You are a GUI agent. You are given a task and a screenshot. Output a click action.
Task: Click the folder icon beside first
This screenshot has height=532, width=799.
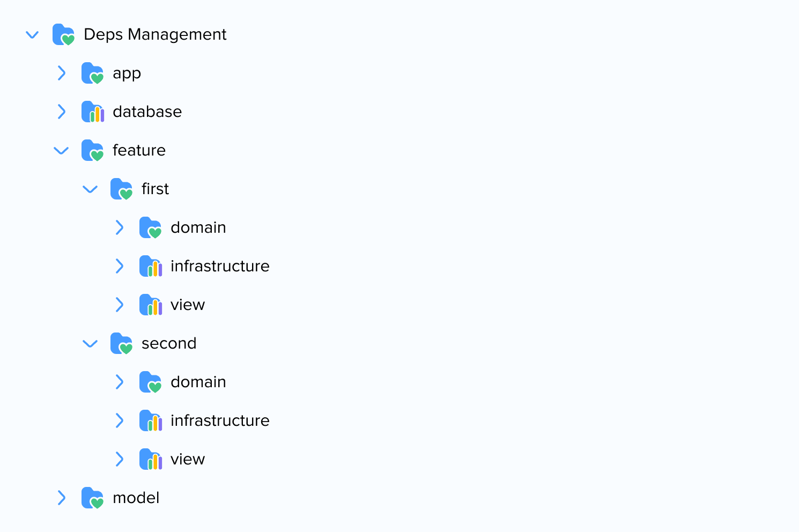121,189
